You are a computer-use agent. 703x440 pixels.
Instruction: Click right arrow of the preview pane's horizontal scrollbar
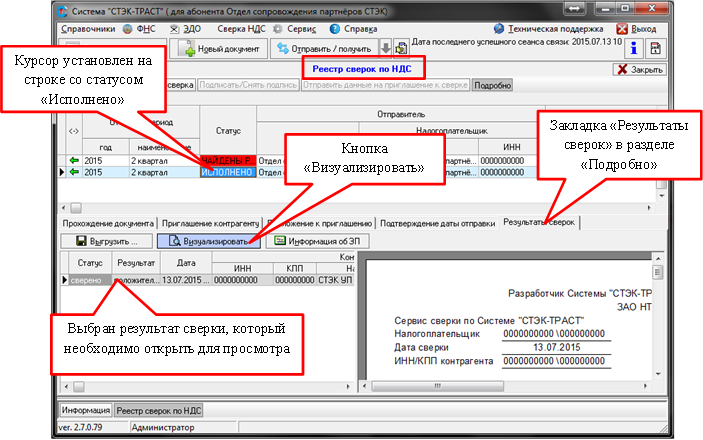[646, 386]
